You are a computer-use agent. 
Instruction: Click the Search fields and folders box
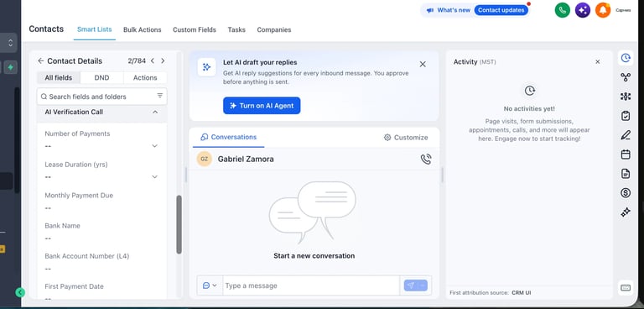click(x=101, y=97)
